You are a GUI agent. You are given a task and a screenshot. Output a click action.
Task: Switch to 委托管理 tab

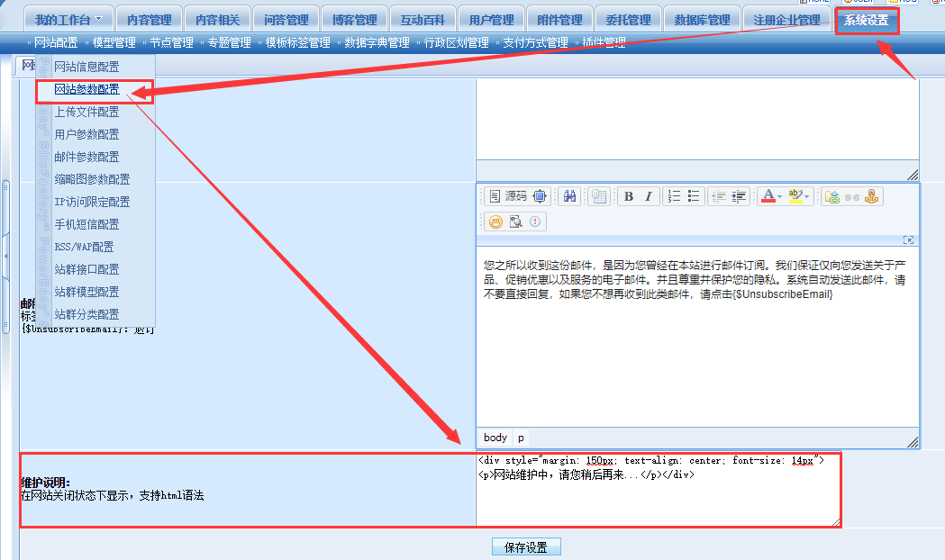pyautogui.click(x=628, y=20)
